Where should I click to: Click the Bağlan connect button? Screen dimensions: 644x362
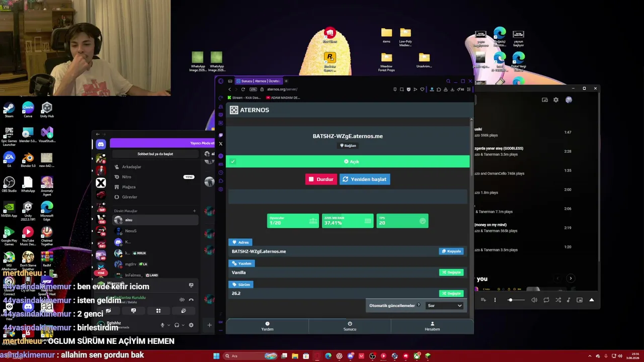[348, 145]
